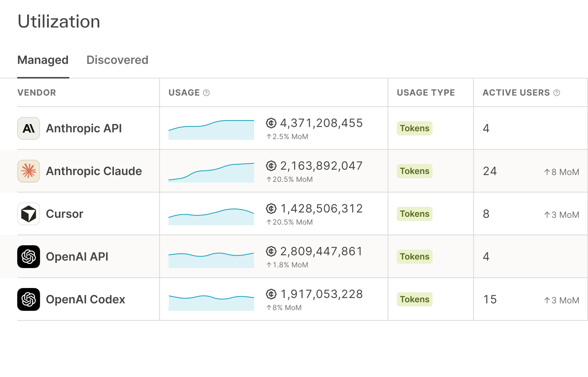588x377 pixels.
Task: Click the 8 MoM active users change
Action: pos(562,172)
